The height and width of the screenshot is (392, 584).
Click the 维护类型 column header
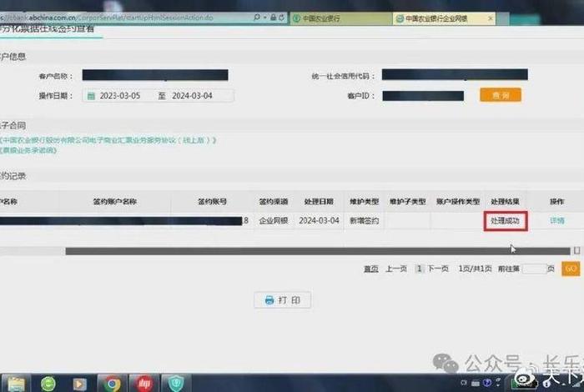(364, 202)
